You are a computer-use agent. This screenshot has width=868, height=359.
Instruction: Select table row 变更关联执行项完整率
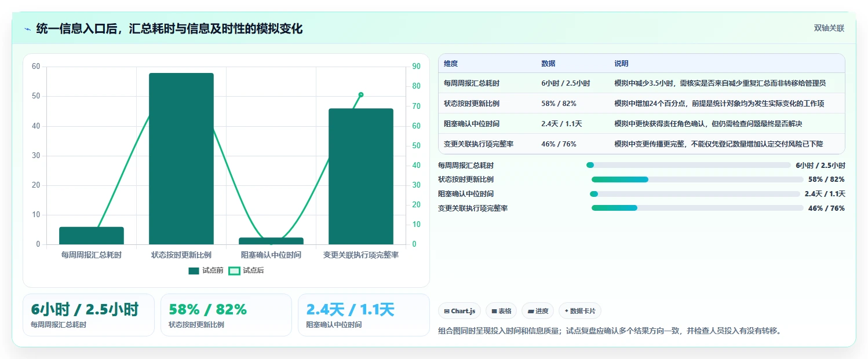(641, 144)
